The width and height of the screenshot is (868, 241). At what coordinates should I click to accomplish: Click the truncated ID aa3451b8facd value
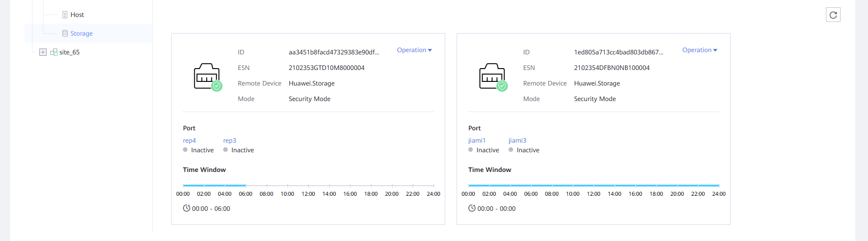point(333,52)
